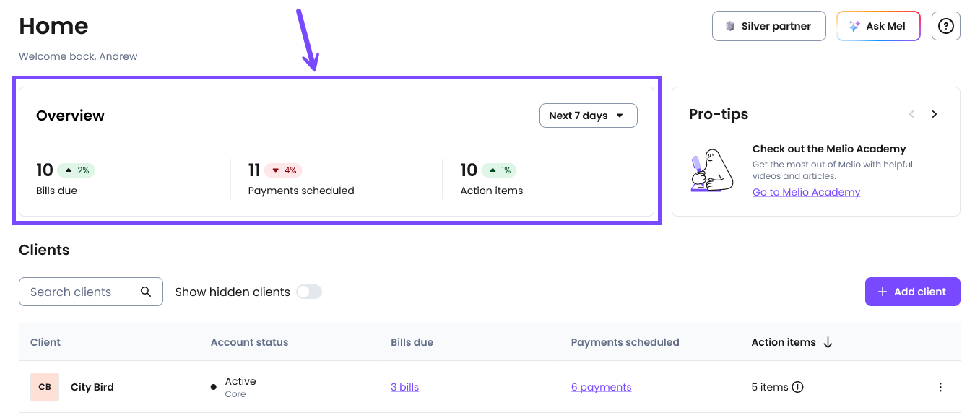
Task: Toggle Show hidden clients switch
Action: coord(309,292)
